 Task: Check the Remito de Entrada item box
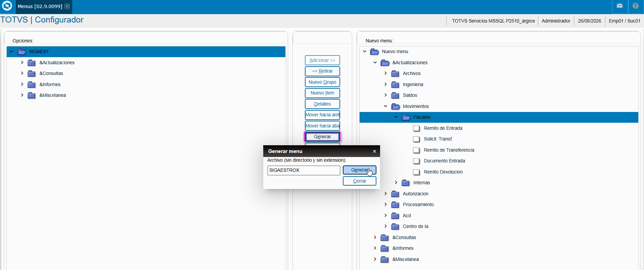pyautogui.click(x=416, y=128)
